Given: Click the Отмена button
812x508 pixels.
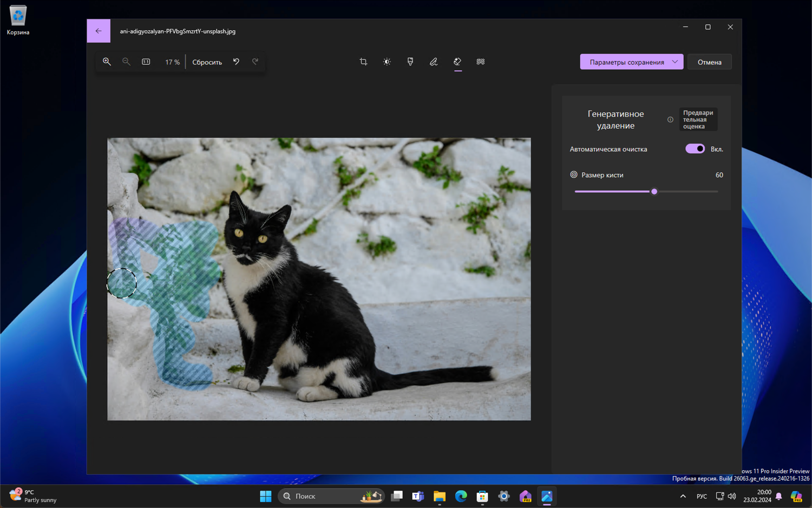Looking at the screenshot, I should tap(709, 62).
